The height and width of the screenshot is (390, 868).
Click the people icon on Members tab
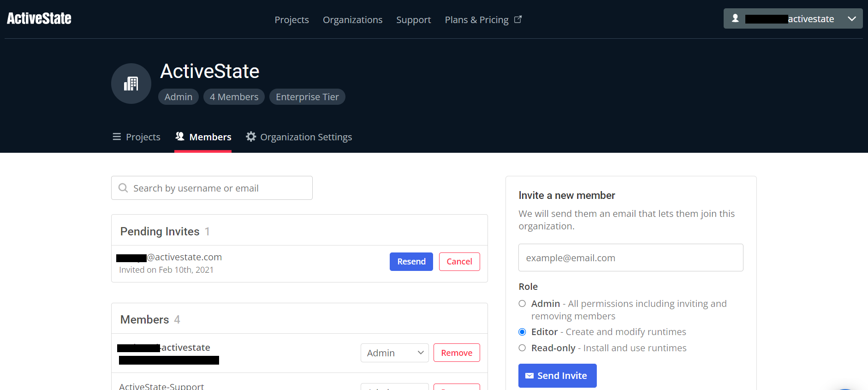coord(180,136)
